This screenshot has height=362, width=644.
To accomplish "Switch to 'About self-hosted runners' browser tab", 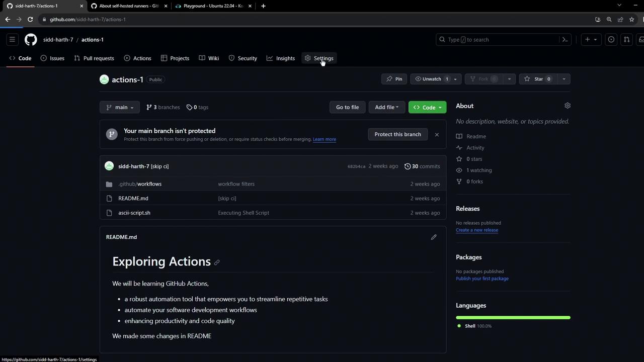I will [x=129, y=6].
